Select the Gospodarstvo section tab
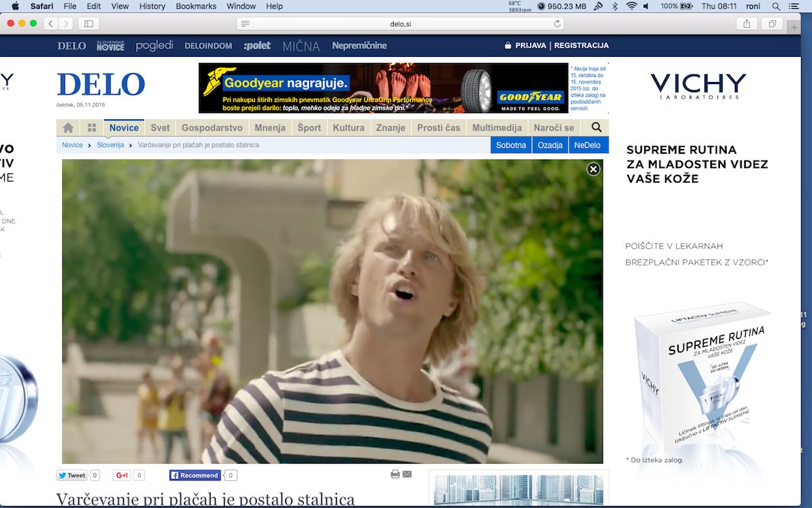 (x=212, y=128)
